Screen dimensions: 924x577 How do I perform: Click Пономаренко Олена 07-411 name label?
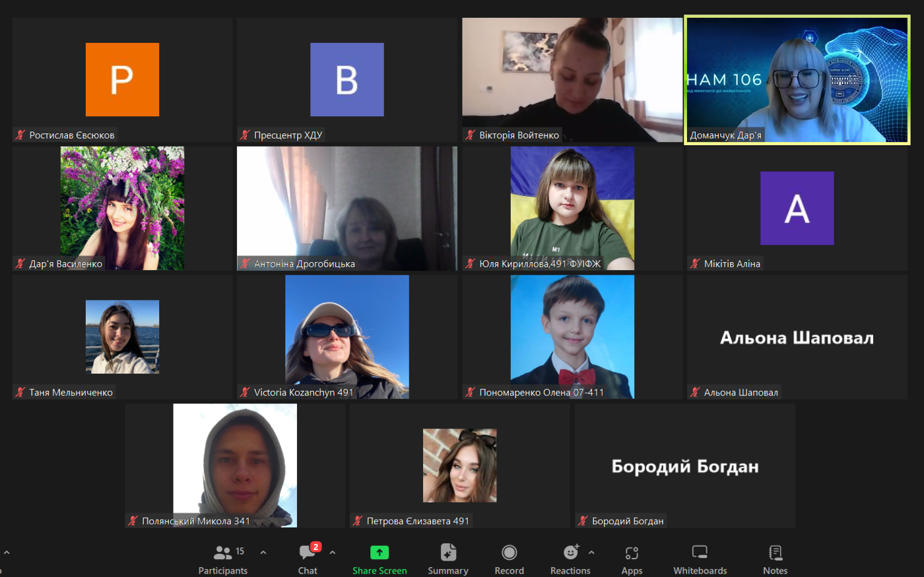pyautogui.click(x=541, y=392)
